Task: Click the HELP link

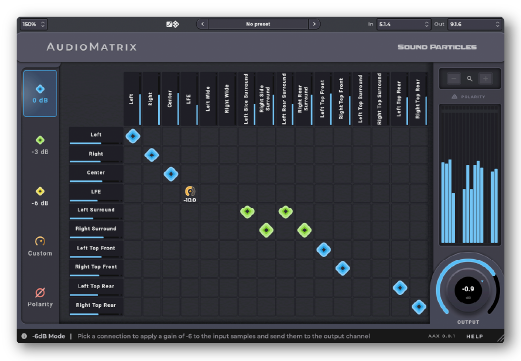Action: (475, 336)
